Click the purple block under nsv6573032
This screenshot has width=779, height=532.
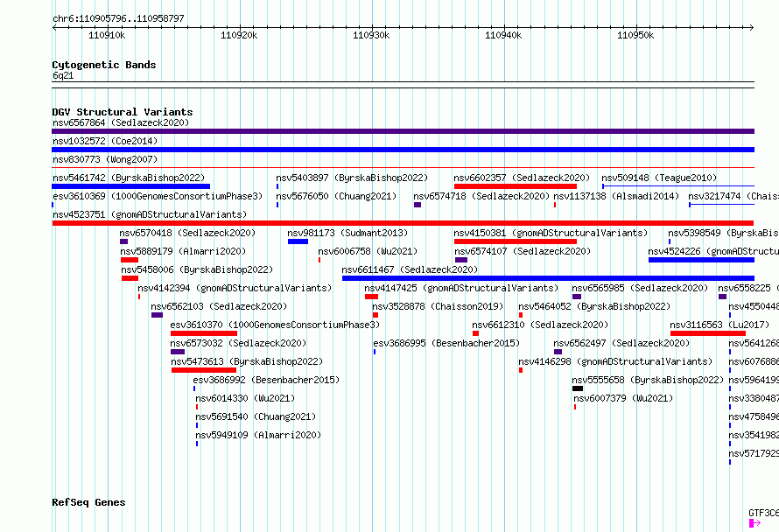pos(178,352)
